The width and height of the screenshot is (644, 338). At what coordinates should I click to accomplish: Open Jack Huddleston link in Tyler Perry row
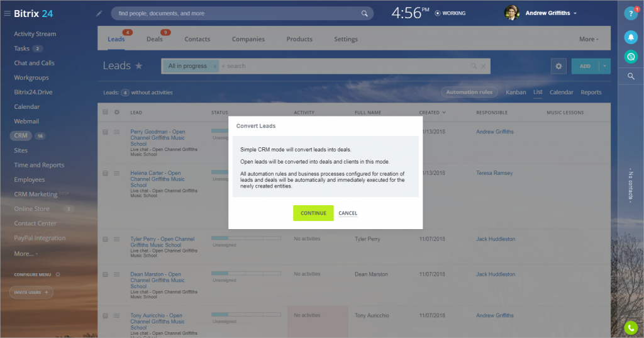coord(496,239)
